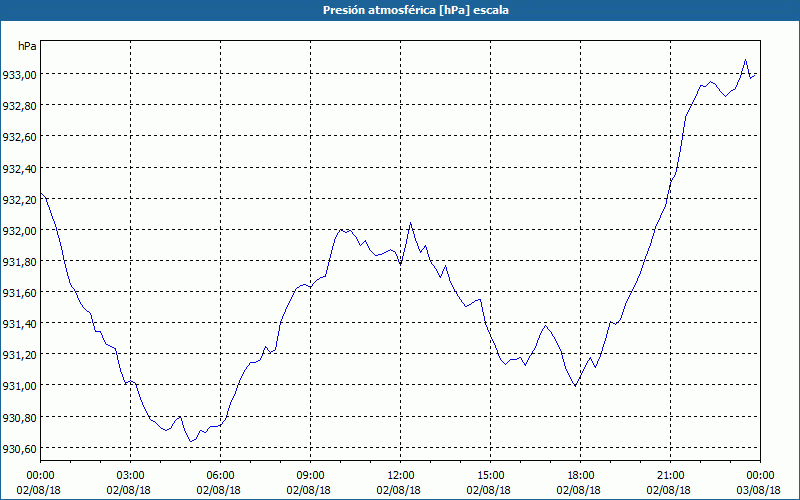This screenshot has height=500, width=800.
Task: Click the 931,00 y-axis value
Action: point(19,386)
